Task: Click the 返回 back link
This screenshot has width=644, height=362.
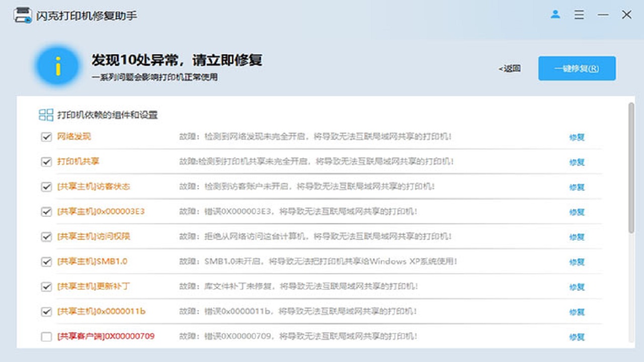Action: click(510, 68)
